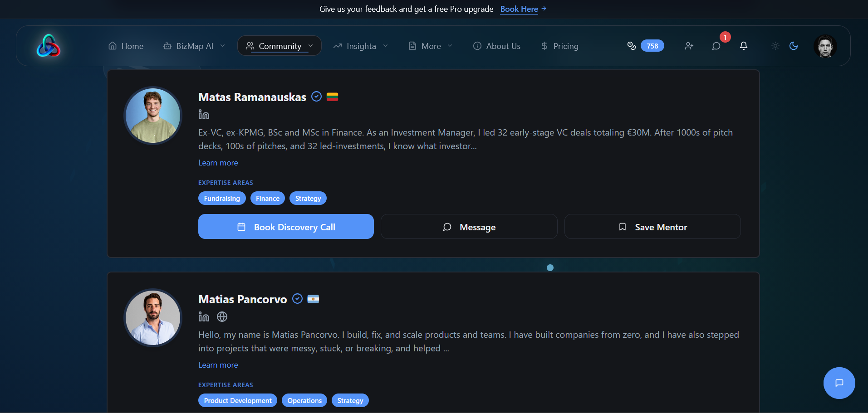The height and width of the screenshot is (413, 868).
Task: Select the Fundraising expertise tag
Action: coord(222,198)
